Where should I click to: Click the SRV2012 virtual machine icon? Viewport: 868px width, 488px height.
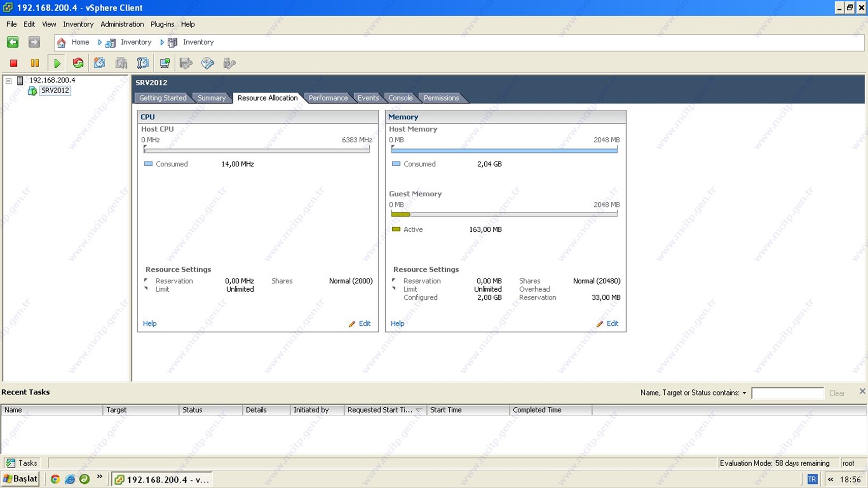[32, 91]
